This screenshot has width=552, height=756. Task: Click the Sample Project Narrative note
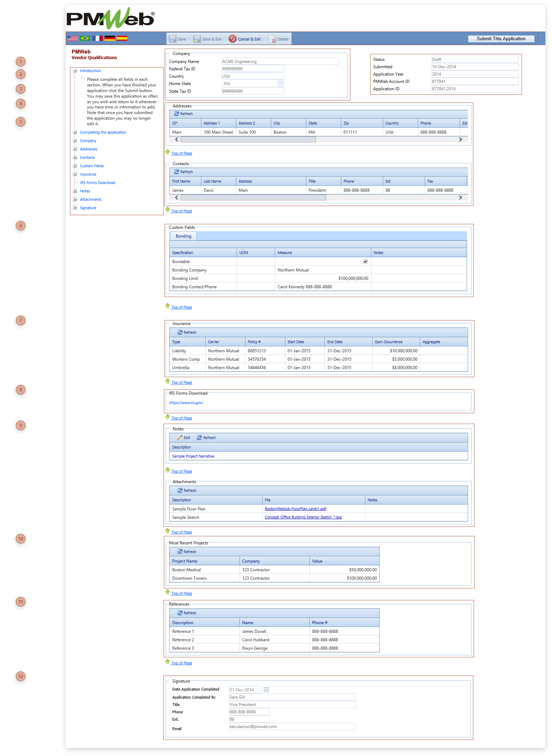click(193, 456)
